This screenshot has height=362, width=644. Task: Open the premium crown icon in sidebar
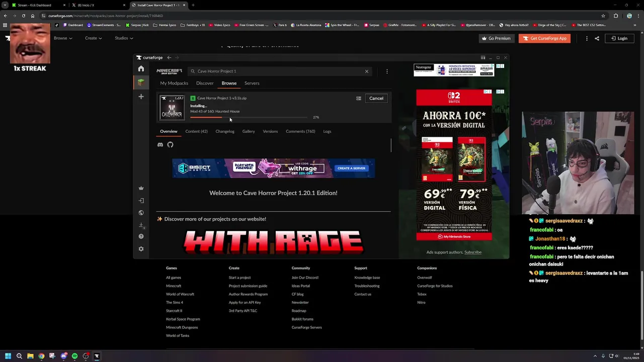click(141, 188)
